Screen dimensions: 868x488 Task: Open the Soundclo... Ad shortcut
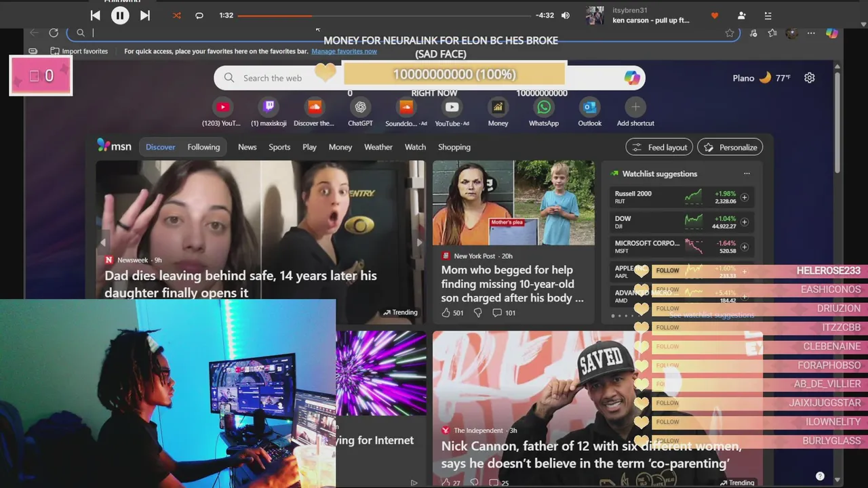(406, 113)
